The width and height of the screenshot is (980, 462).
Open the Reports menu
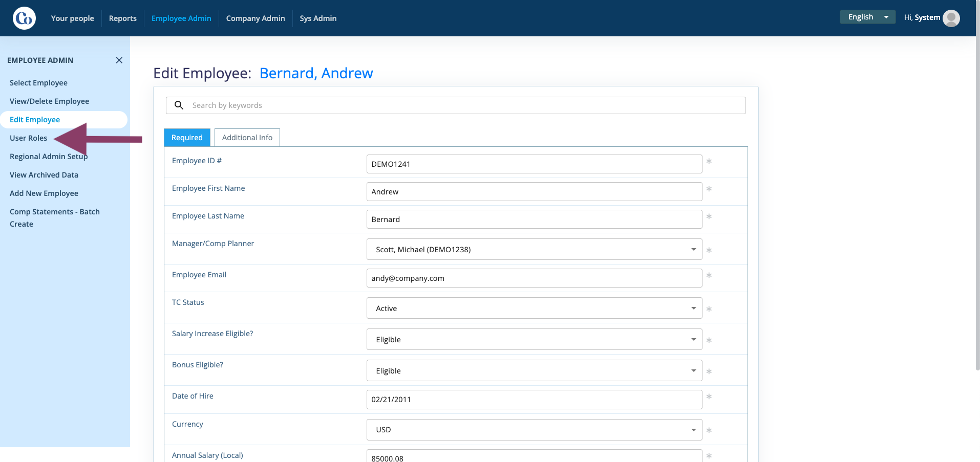coord(123,18)
